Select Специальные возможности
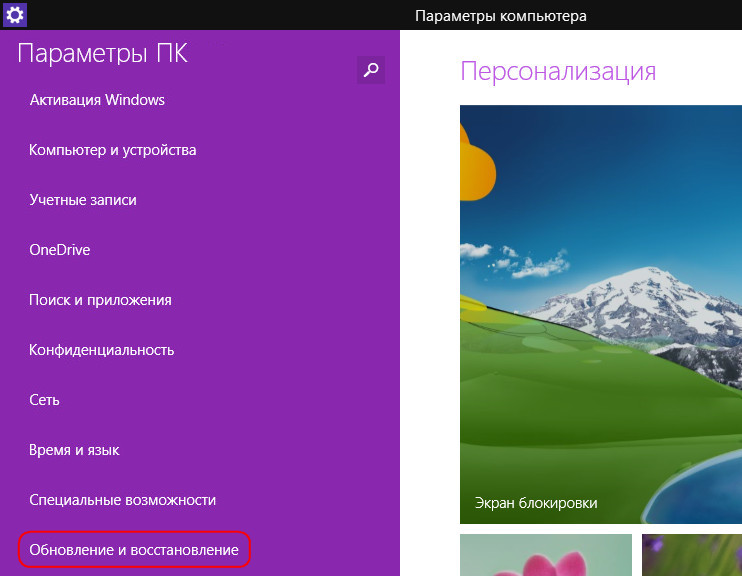Screen dimensions: 742x576 pos(123,500)
